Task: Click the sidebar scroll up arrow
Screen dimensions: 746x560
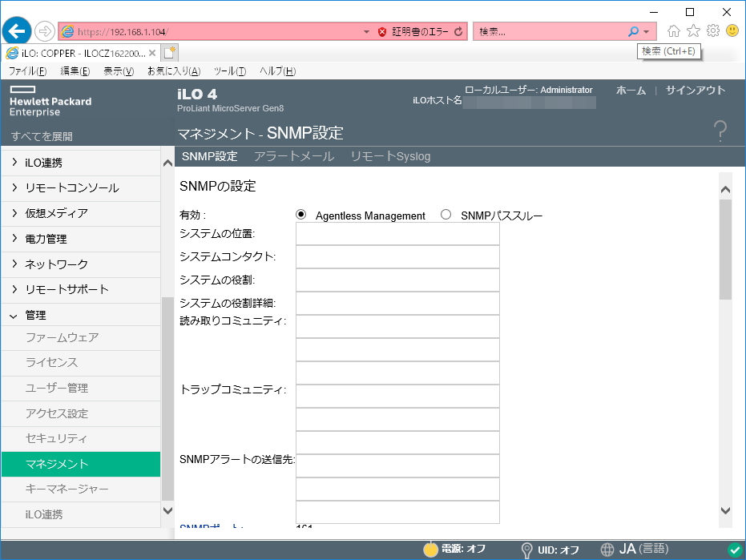Action: pos(167,163)
